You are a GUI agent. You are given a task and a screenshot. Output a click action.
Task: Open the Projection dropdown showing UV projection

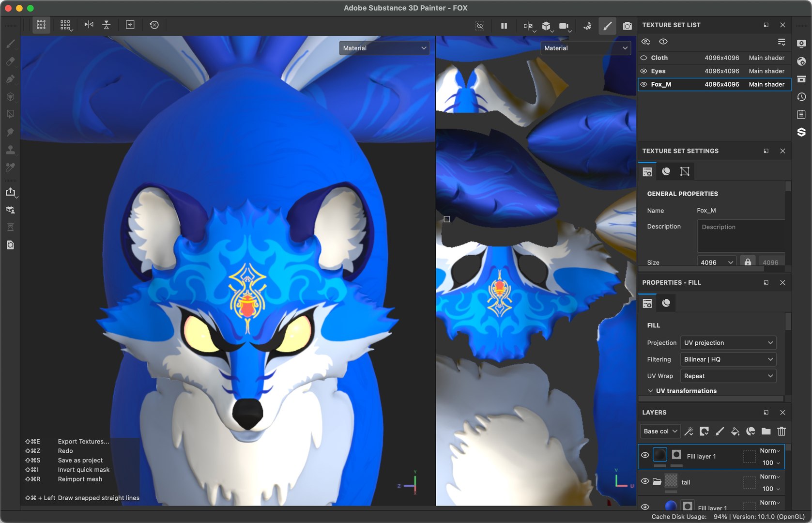click(728, 343)
